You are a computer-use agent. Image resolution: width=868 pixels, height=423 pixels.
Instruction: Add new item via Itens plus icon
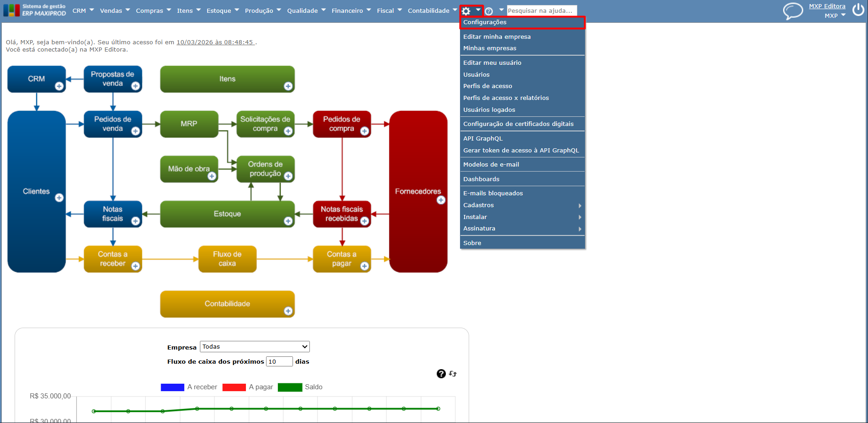(x=288, y=86)
